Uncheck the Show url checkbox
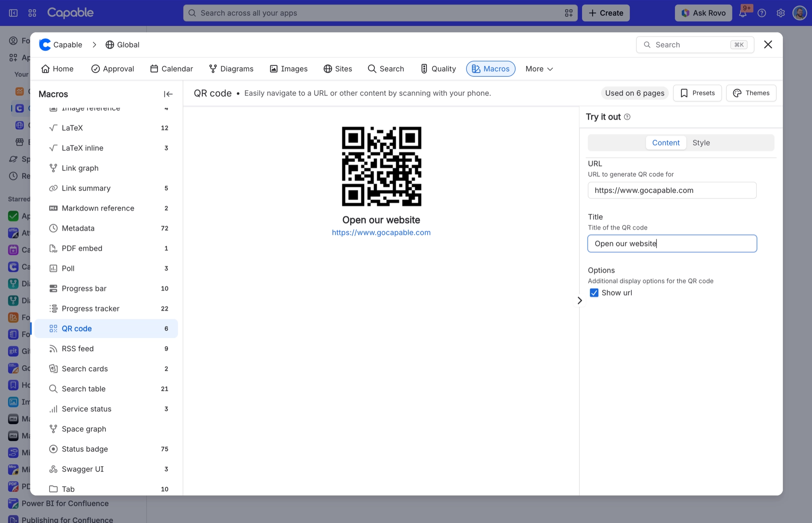Screen dimensions: 812x523 click(x=594, y=293)
